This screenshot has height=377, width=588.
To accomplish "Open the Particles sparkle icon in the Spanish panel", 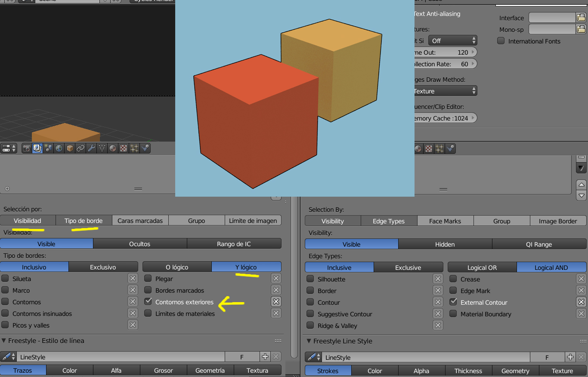I will click(134, 148).
